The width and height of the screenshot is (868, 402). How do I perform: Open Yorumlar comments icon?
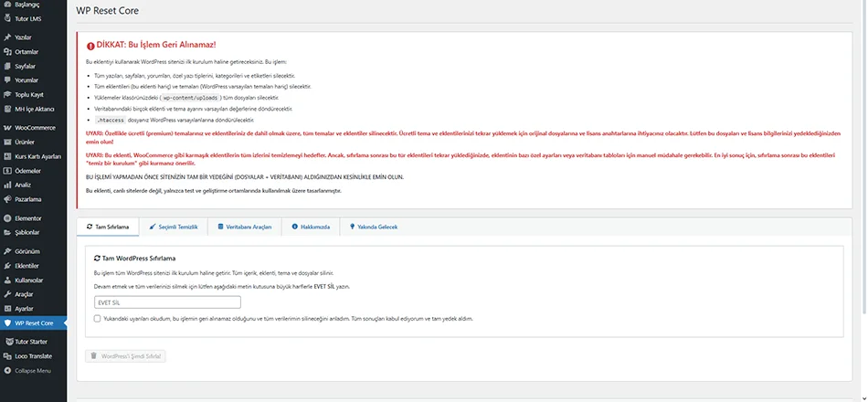(x=7, y=80)
